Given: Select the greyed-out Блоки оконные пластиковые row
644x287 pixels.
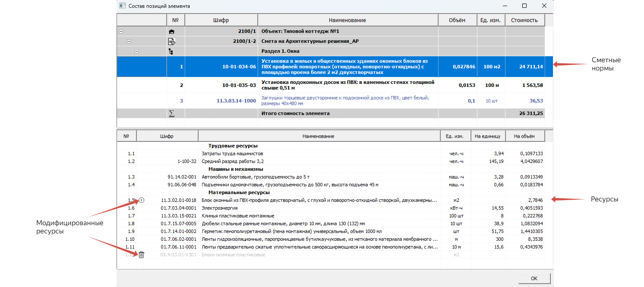Looking at the screenshot, I should [331, 255].
